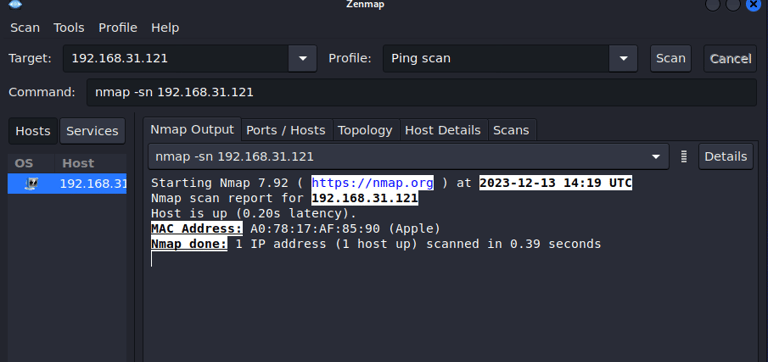
Task: Open the Details button
Action: click(726, 157)
